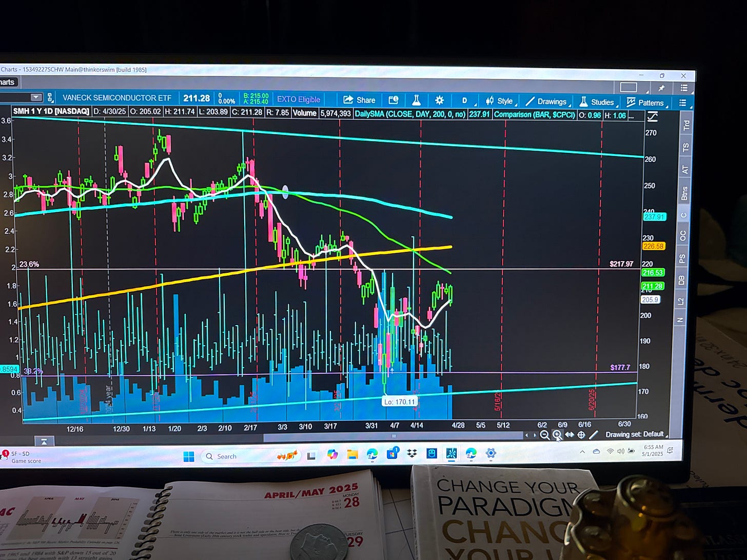Click the $217.97 Fibonacci level label
The height and width of the screenshot is (560, 747).
point(621,264)
